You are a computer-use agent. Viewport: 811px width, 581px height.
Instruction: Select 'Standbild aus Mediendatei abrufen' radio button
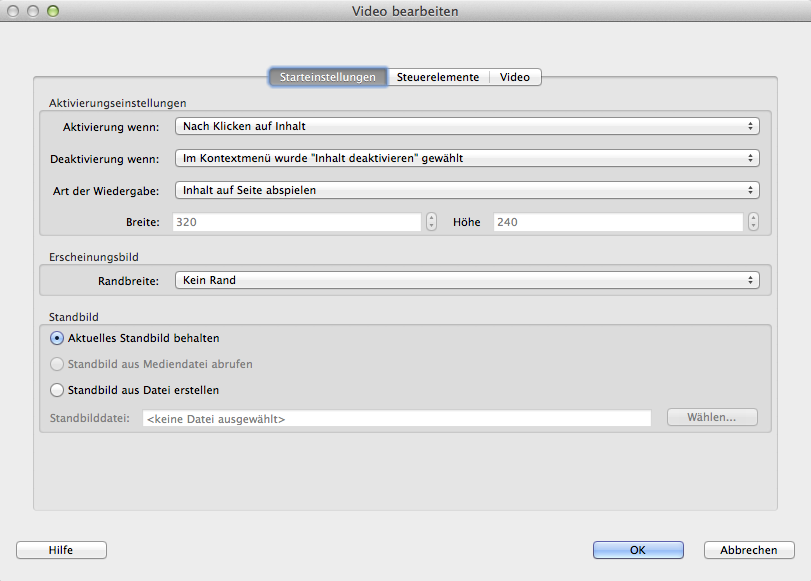(57, 364)
